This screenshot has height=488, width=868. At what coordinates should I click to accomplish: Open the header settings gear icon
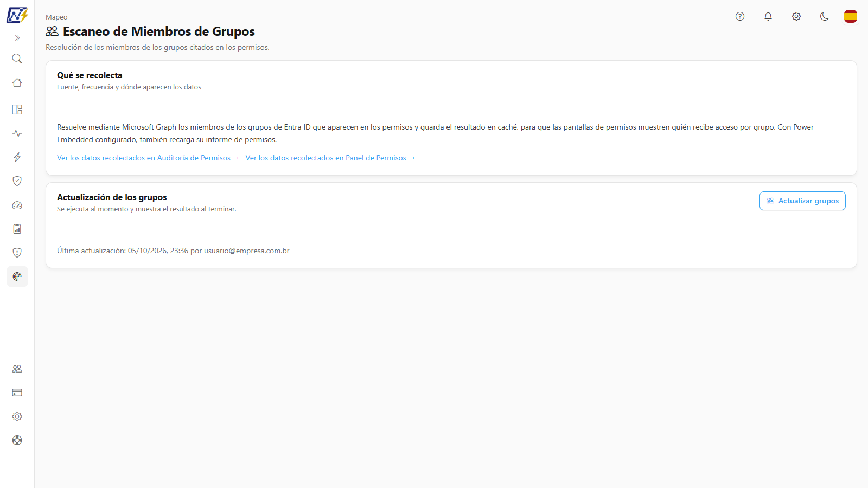(x=796, y=16)
